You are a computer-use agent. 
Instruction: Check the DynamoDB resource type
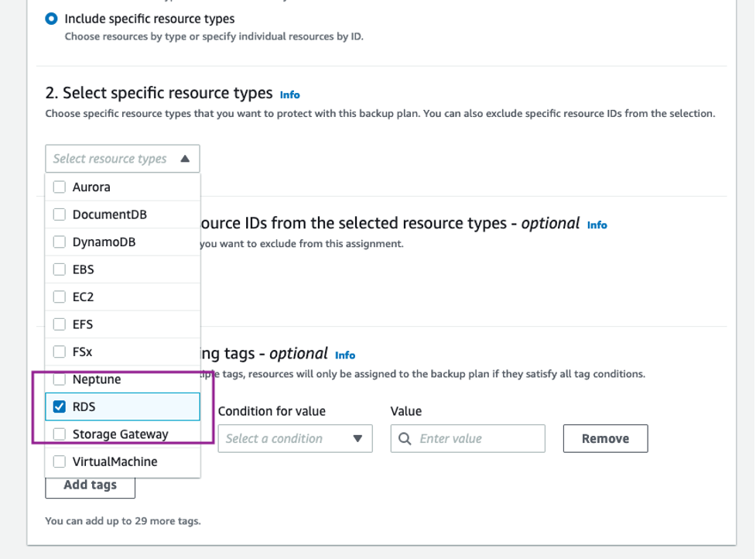click(x=60, y=242)
